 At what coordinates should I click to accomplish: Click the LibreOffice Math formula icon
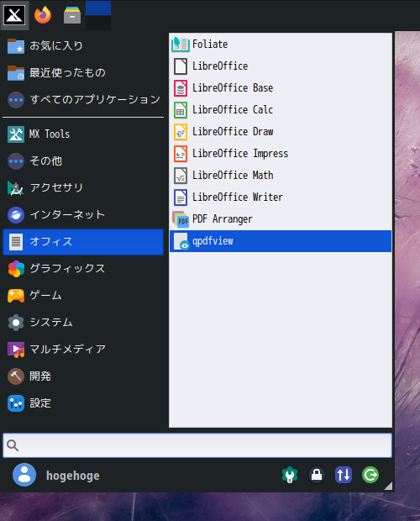(181, 176)
